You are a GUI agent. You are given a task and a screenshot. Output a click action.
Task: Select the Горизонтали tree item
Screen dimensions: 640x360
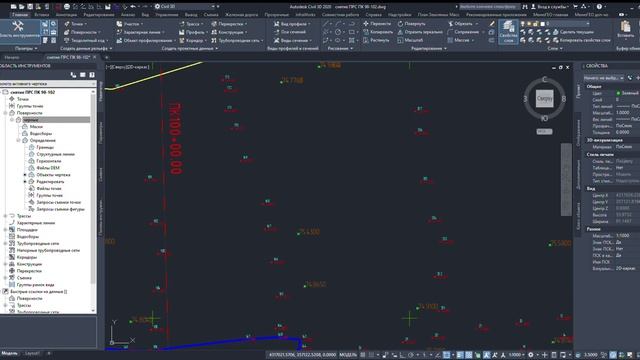pyautogui.click(x=49, y=161)
